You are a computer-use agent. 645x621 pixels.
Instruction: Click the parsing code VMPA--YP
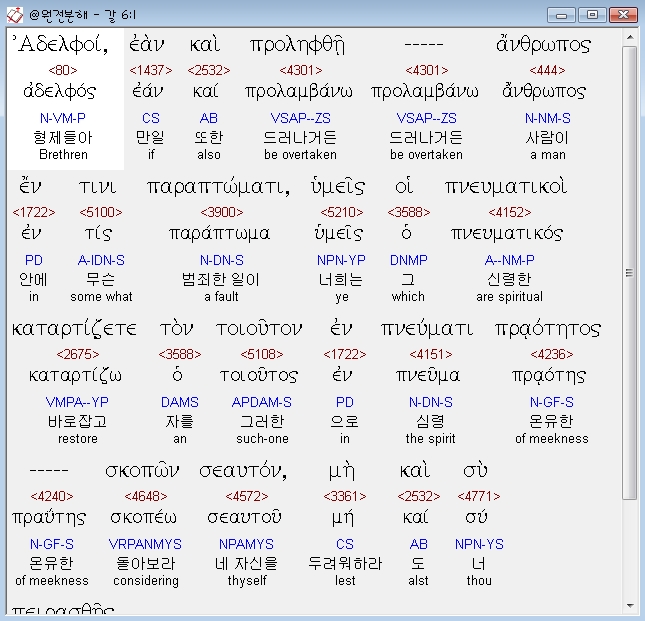pyautogui.click(x=77, y=402)
